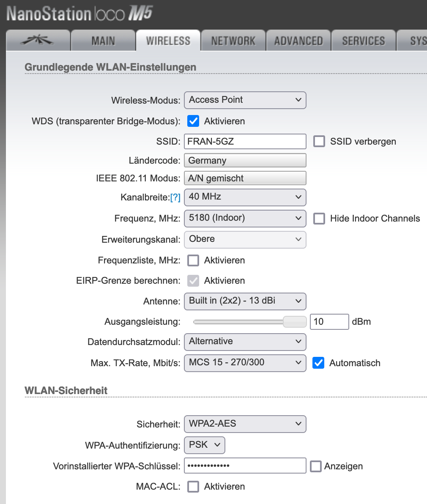Open the WPA-Authentifizierung PSK dropdown

[x=205, y=445]
